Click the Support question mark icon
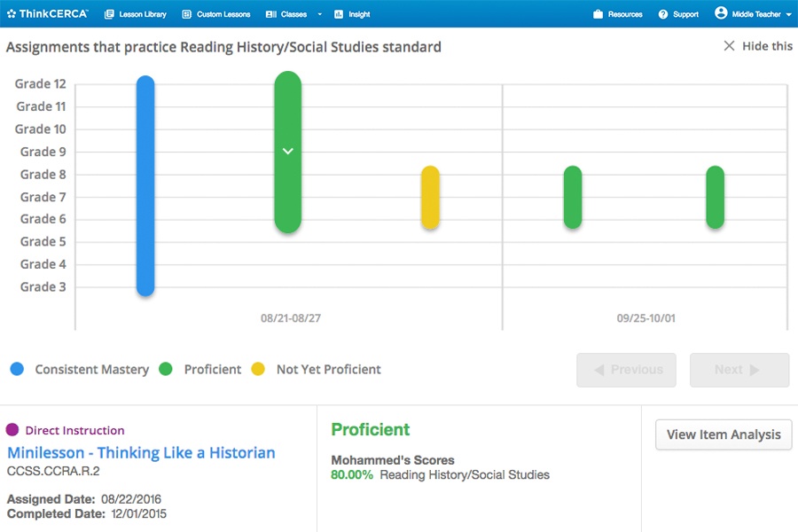Image resolution: width=798 pixels, height=532 pixels. point(663,14)
